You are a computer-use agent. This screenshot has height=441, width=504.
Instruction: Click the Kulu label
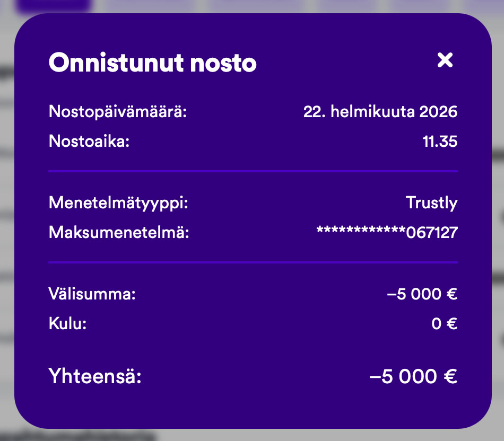pos(67,323)
